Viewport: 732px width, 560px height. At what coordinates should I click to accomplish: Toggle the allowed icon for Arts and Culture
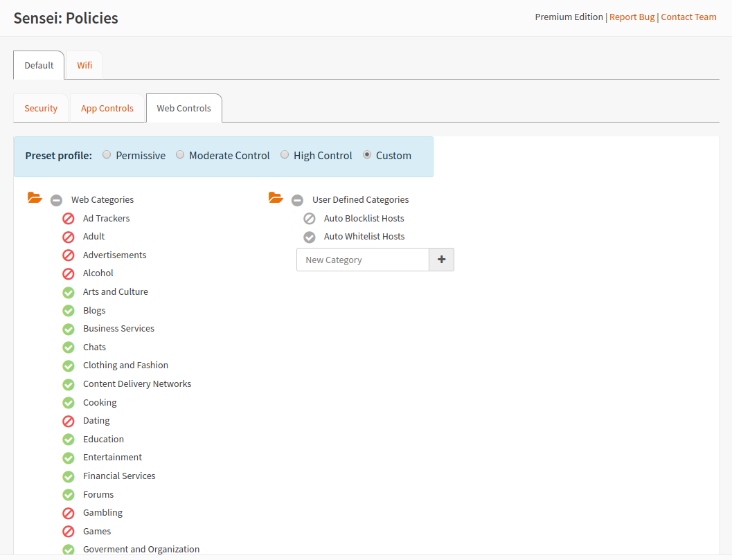[x=68, y=292]
